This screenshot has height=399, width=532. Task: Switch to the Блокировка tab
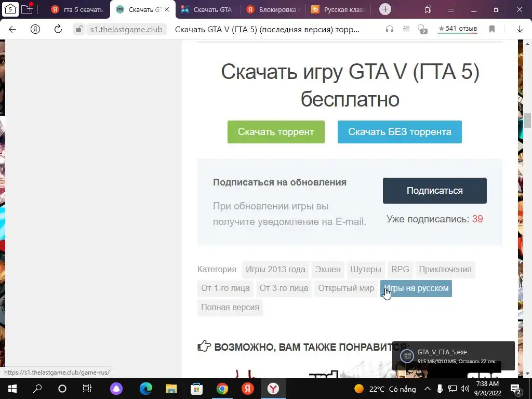click(273, 9)
